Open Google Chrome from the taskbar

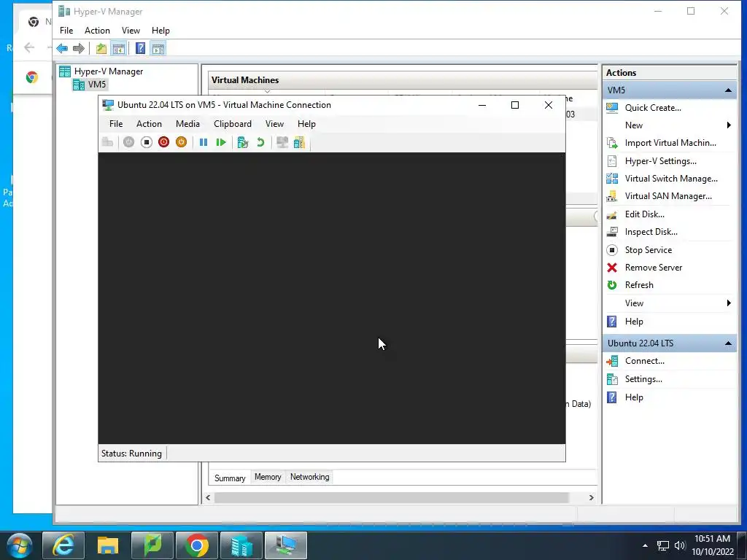click(197, 545)
